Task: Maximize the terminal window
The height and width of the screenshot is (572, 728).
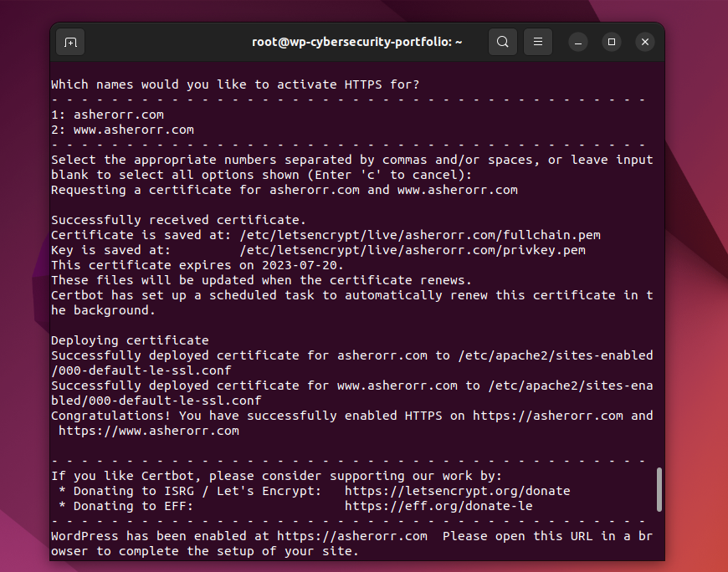Action: pyautogui.click(x=612, y=42)
